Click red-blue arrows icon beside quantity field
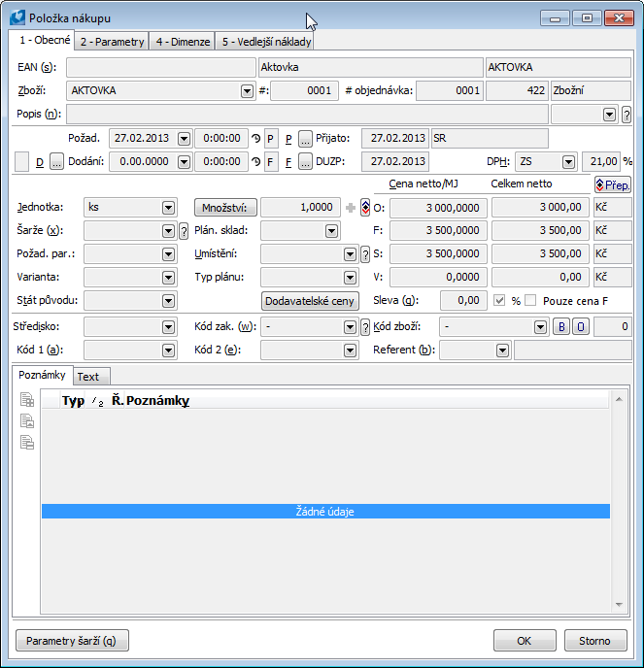 [x=365, y=208]
